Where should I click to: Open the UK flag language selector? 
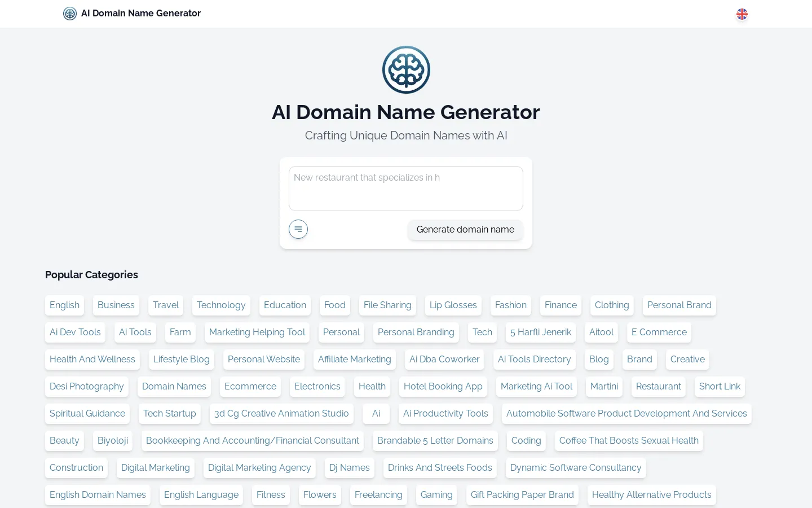742,14
